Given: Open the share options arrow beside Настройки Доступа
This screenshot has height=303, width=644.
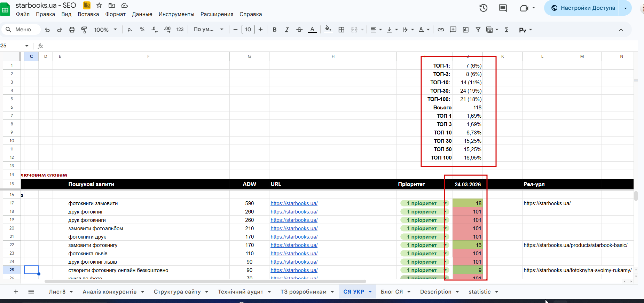Looking at the screenshot, I should pos(625,8).
